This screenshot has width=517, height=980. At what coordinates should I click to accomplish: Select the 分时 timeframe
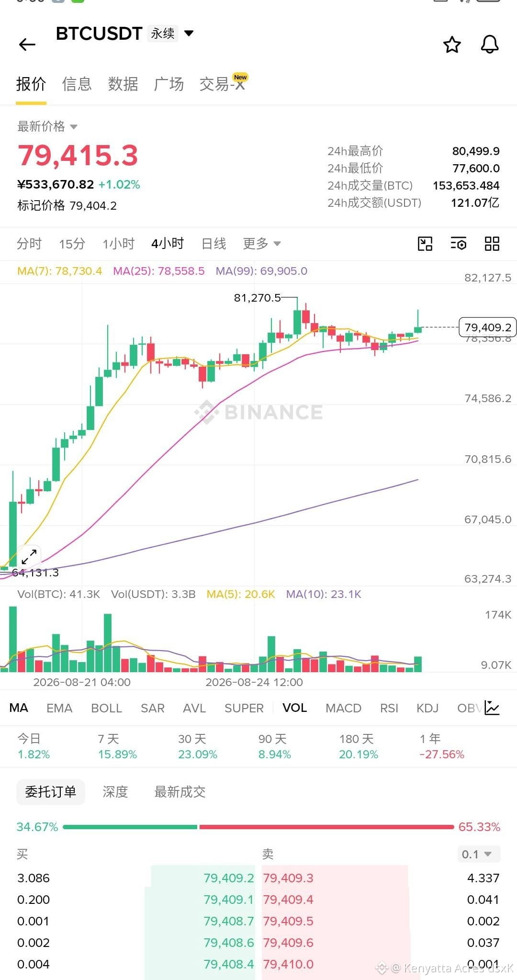29,244
